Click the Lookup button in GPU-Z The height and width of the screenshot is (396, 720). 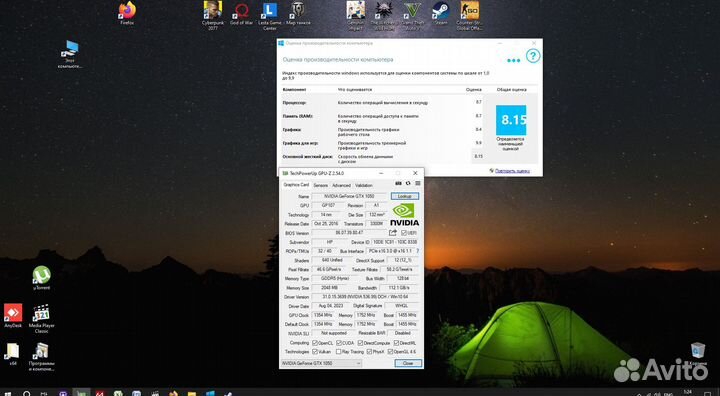click(x=405, y=196)
